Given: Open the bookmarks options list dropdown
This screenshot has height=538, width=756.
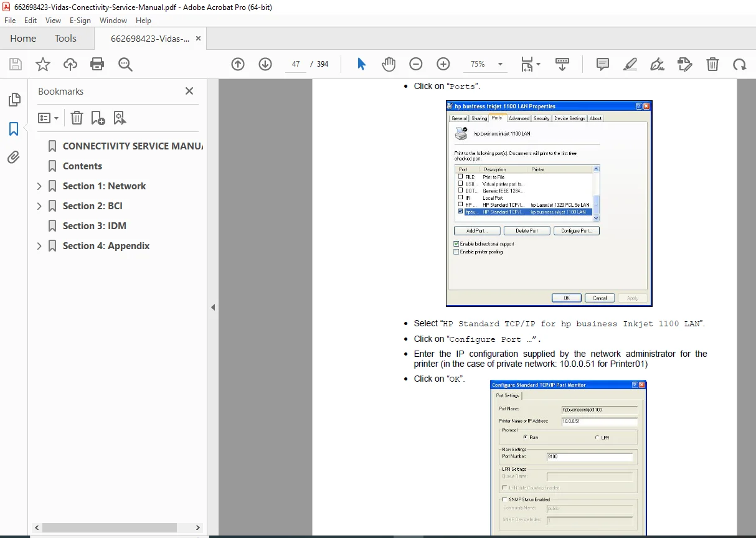Looking at the screenshot, I should [x=49, y=118].
